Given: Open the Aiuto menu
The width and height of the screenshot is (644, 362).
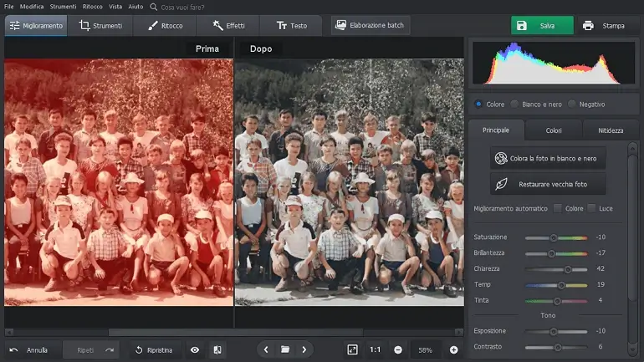Looking at the screenshot, I should 135,7.
